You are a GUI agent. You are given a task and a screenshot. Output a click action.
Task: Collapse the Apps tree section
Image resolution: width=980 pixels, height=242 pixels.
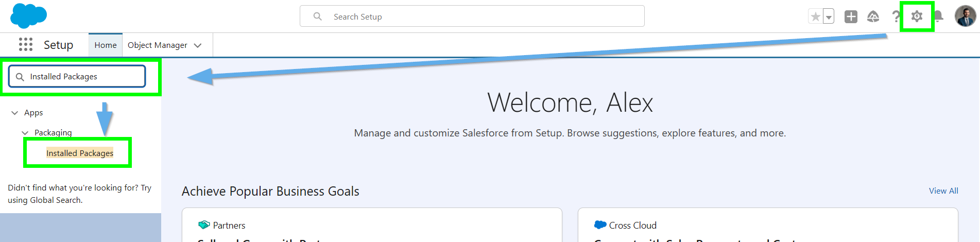(x=15, y=113)
